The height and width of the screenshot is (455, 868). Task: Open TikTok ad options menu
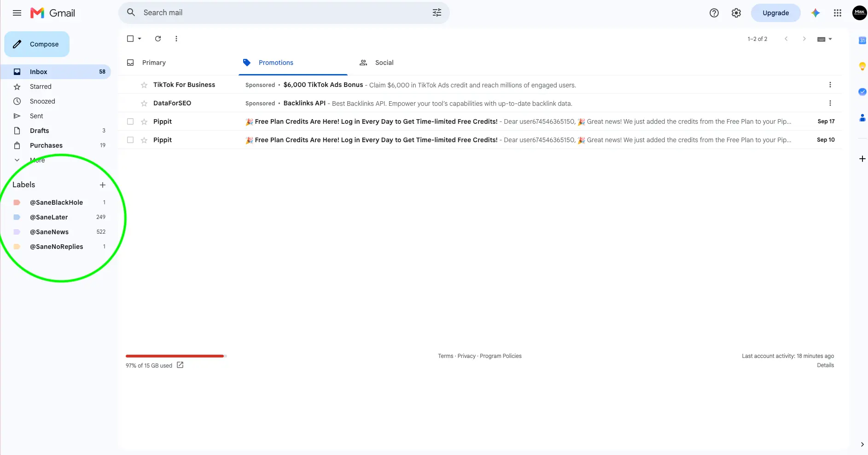pos(830,85)
